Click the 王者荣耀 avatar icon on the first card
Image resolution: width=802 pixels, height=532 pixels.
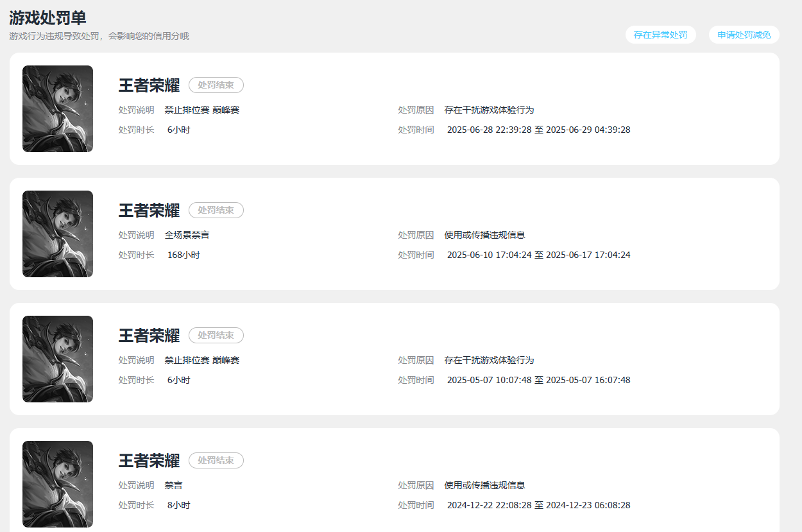[57, 108]
